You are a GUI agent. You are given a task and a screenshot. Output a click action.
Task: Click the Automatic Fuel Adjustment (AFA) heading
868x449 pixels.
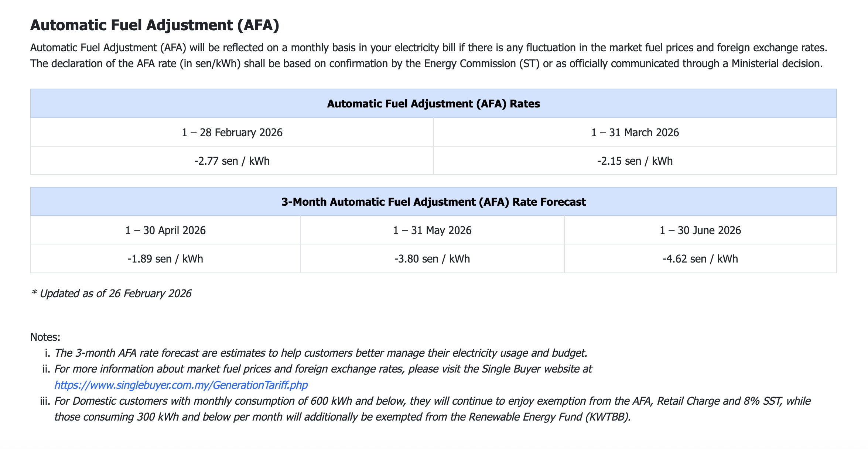(155, 25)
